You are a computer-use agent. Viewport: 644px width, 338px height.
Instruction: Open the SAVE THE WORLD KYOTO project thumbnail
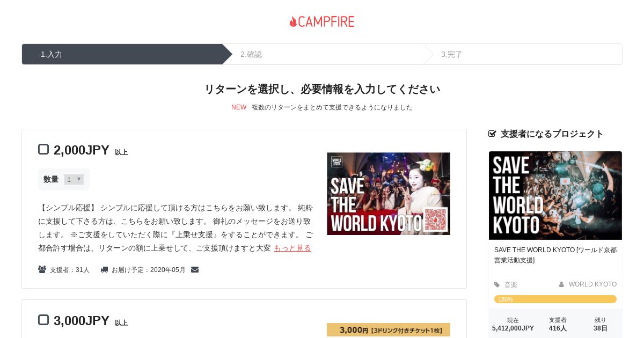[555, 195]
